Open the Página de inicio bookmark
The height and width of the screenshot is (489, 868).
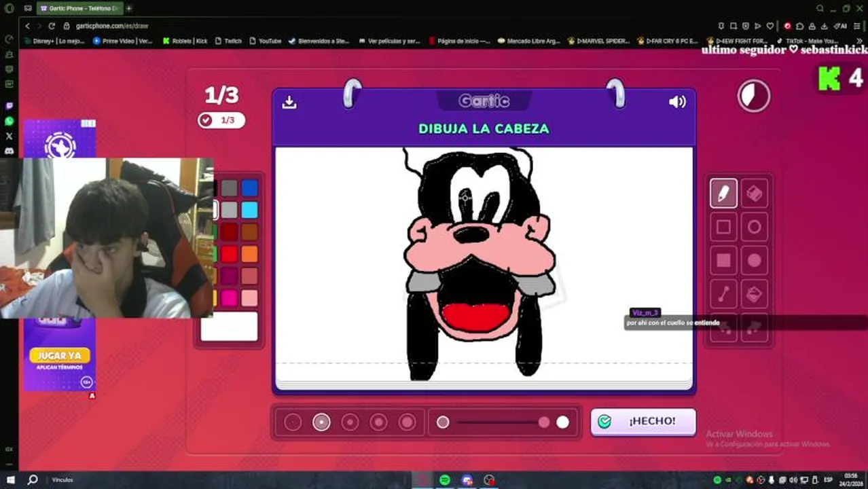coord(459,41)
